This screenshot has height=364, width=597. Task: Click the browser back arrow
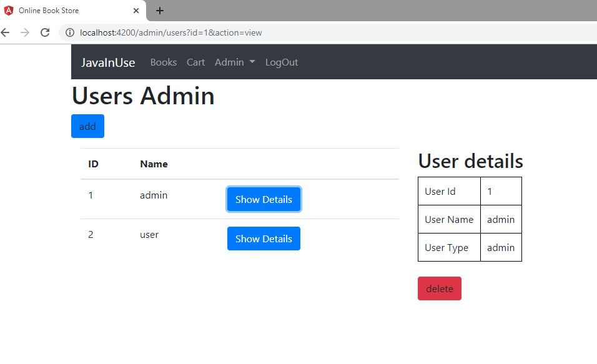click(x=5, y=32)
